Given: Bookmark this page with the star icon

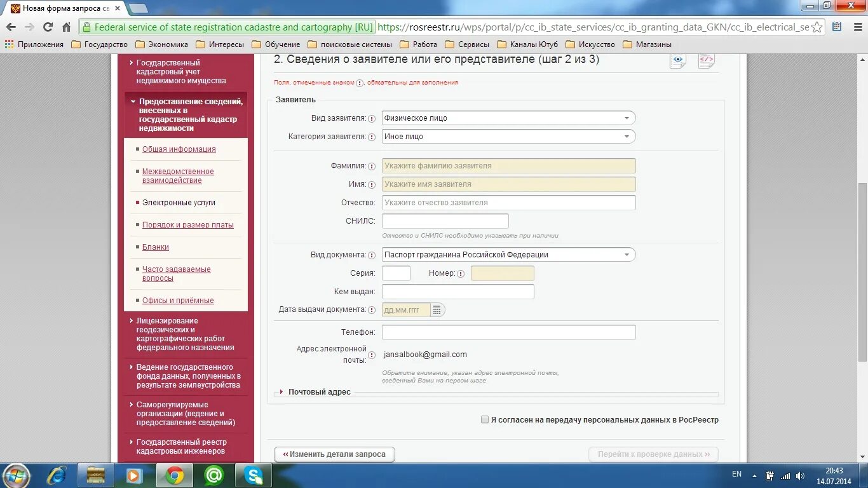Looking at the screenshot, I should click(817, 27).
